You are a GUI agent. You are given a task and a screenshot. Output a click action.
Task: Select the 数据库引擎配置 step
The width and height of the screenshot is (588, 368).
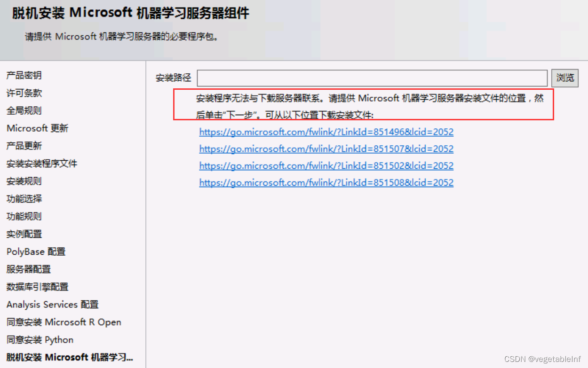[37, 287]
